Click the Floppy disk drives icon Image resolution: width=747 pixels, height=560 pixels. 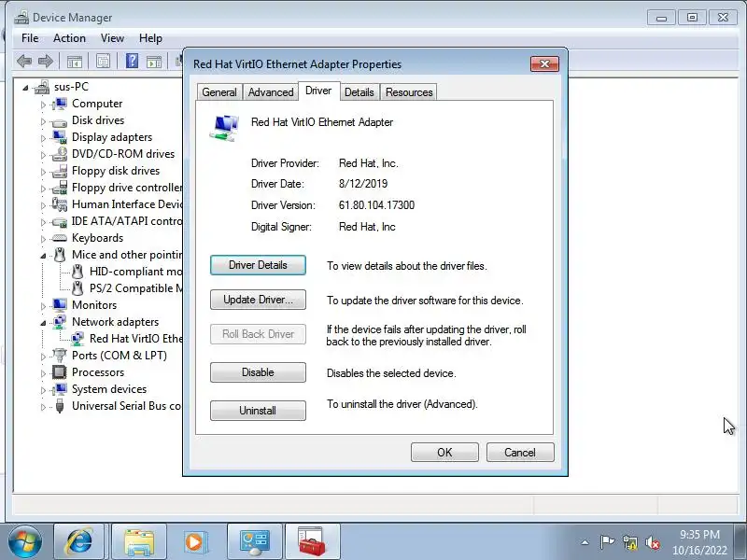[60, 171]
